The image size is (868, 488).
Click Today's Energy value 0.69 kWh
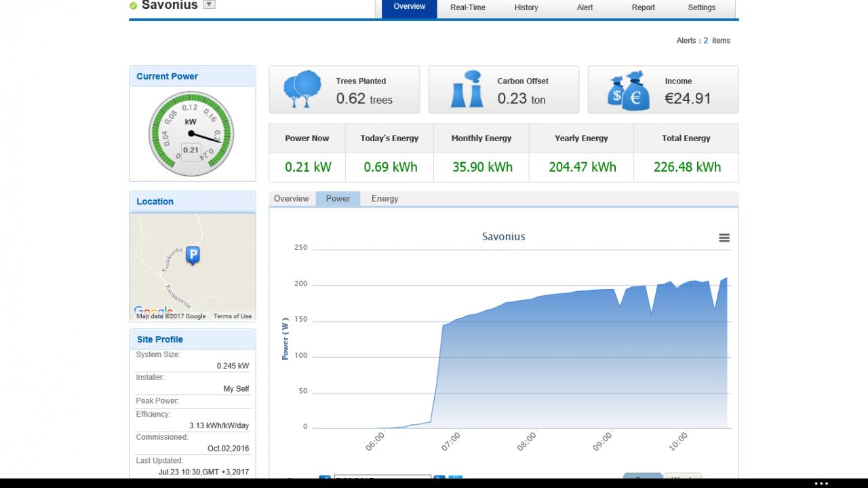391,167
